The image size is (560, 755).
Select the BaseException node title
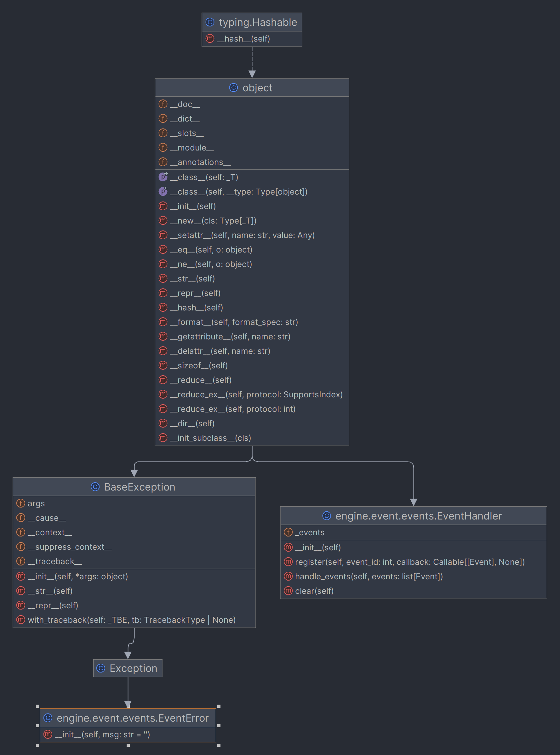(134, 487)
